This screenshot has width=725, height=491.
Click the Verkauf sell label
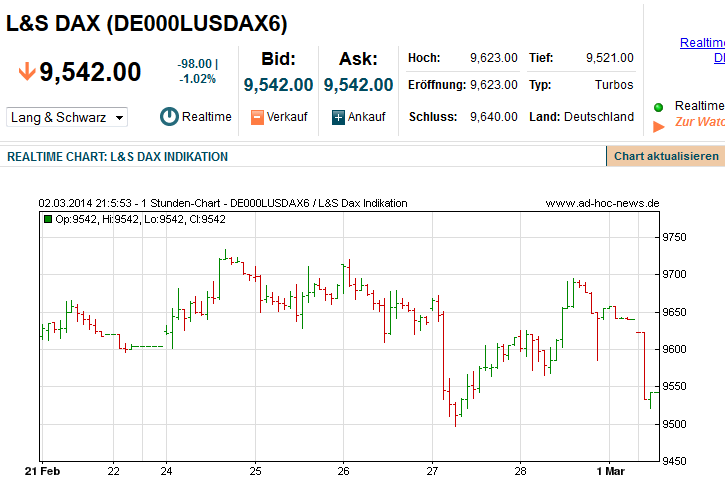286,117
